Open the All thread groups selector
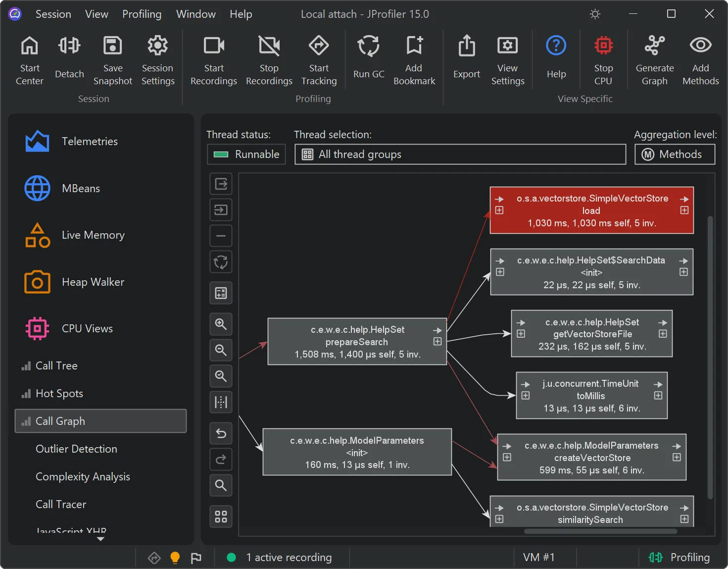The image size is (728, 569). 460,154
